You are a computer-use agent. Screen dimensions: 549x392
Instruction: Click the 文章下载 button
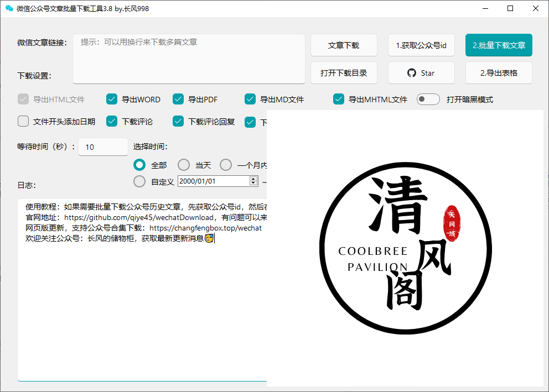344,45
